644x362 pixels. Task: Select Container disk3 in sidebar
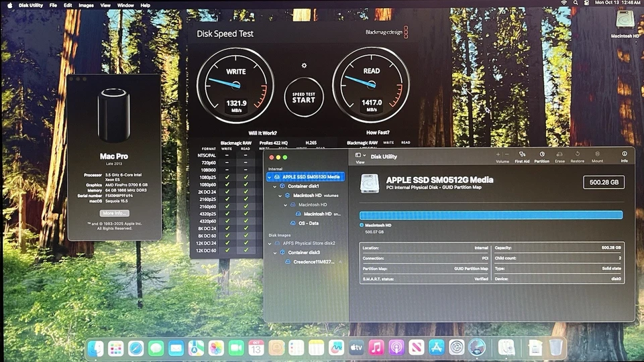coord(303,253)
